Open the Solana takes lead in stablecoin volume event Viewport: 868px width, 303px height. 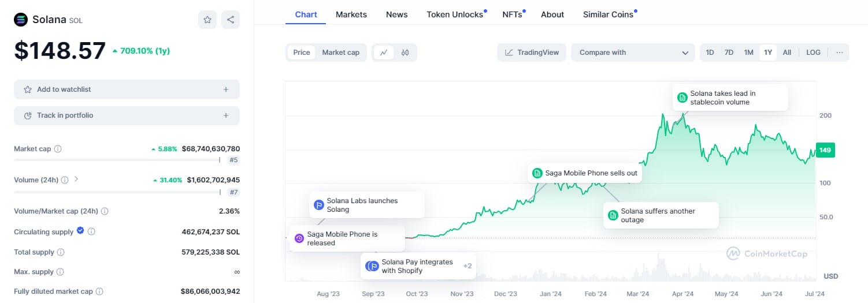click(x=731, y=98)
